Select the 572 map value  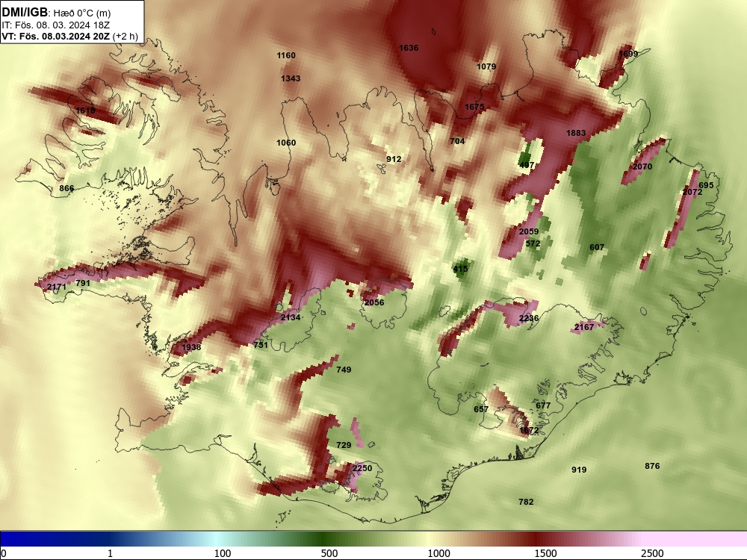(533, 244)
